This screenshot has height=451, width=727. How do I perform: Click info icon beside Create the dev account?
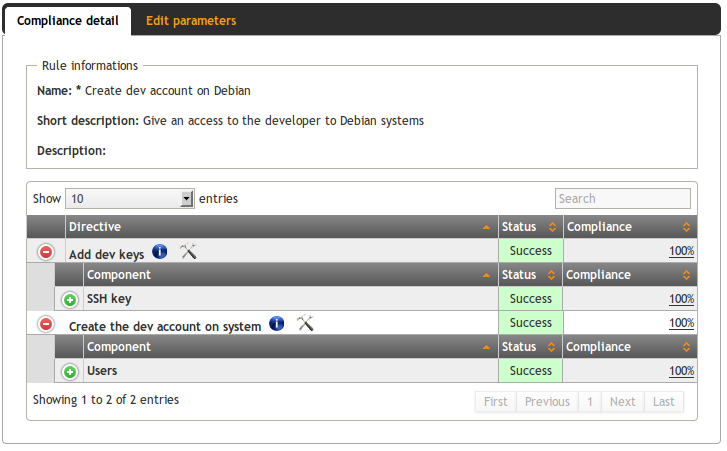(277, 324)
